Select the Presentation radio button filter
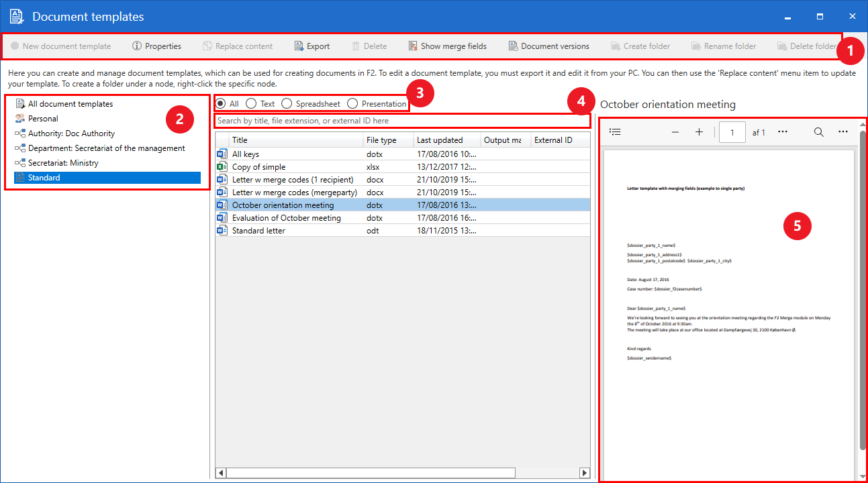868x483 pixels. [x=352, y=104]
